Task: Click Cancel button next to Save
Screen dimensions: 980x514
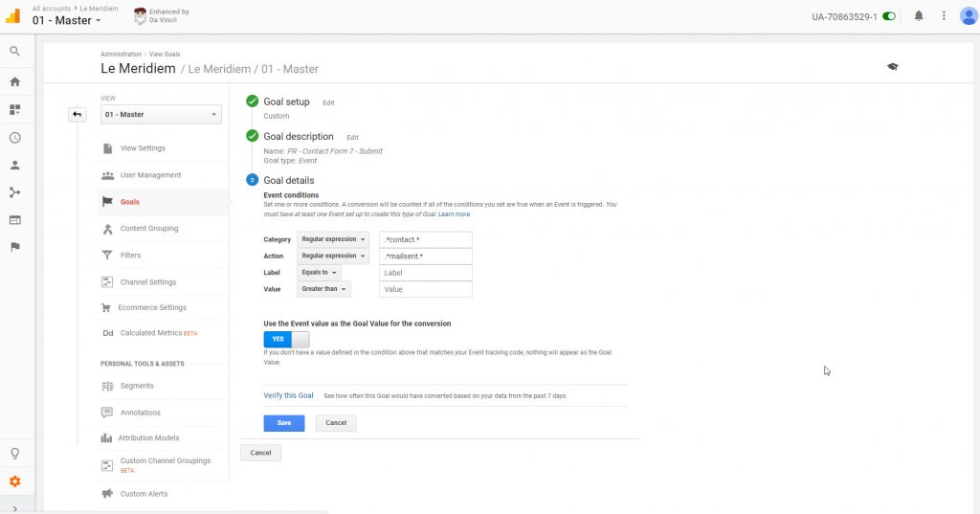Action: (336, 423)
